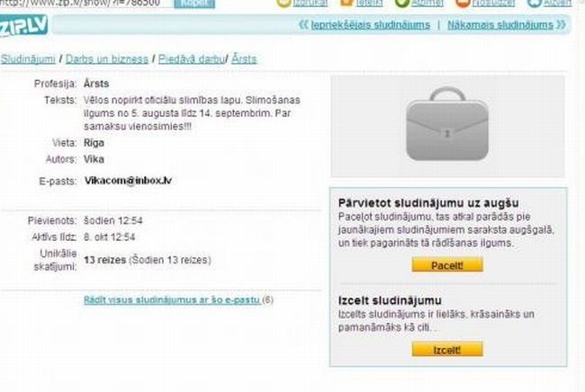Image resolution: width=585 pixels, height=392 pixels.
Task: Click the Vikacom@inbox.lv e-mail address
Action: pos(128,181)
